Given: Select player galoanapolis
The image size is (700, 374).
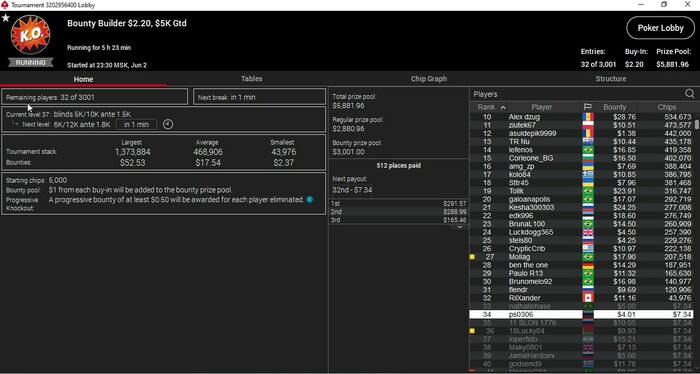Looking at the screenshot, I should tap(581, 199).
